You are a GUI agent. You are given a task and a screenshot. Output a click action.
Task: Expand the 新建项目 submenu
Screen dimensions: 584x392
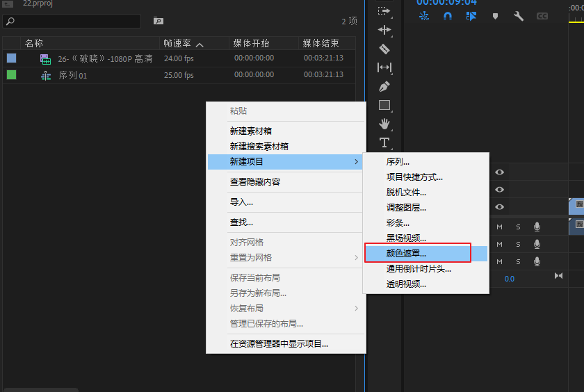[x=285, y=162]
